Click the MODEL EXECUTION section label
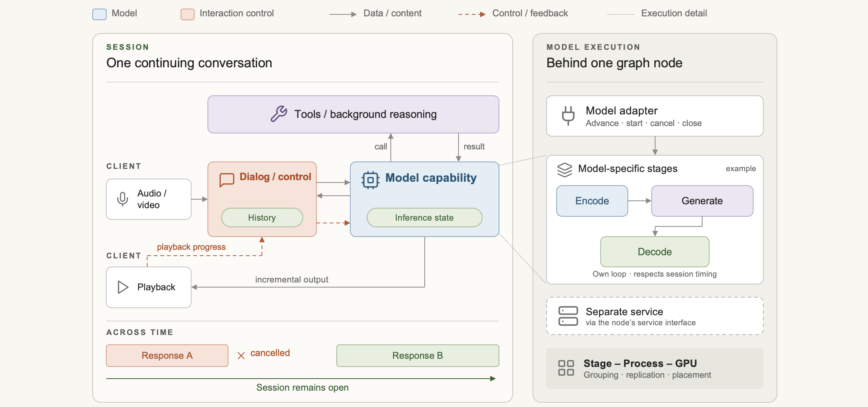Image resolution: width=868 pixels, height=407 pixels. coord(593,47)
